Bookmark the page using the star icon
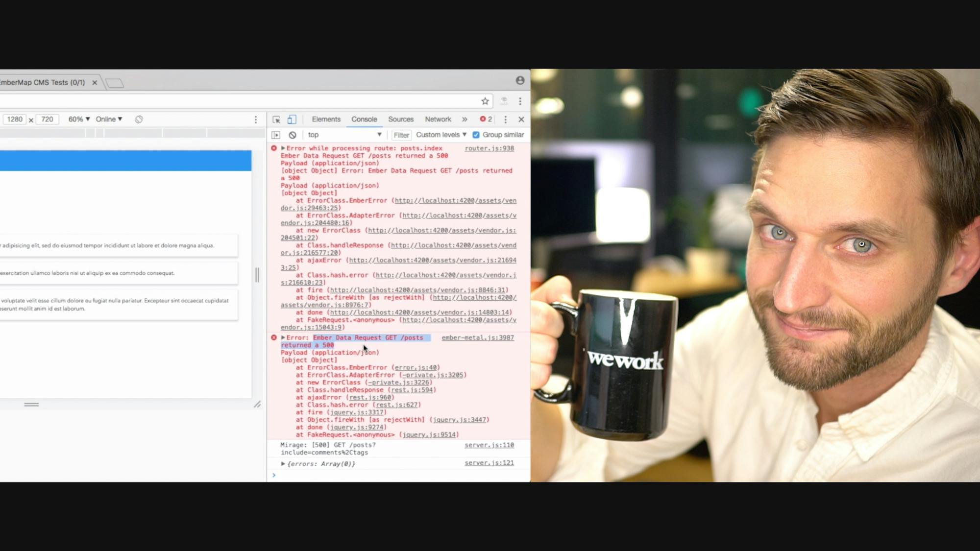Screen dimensions: 980x551 [484, 101]
